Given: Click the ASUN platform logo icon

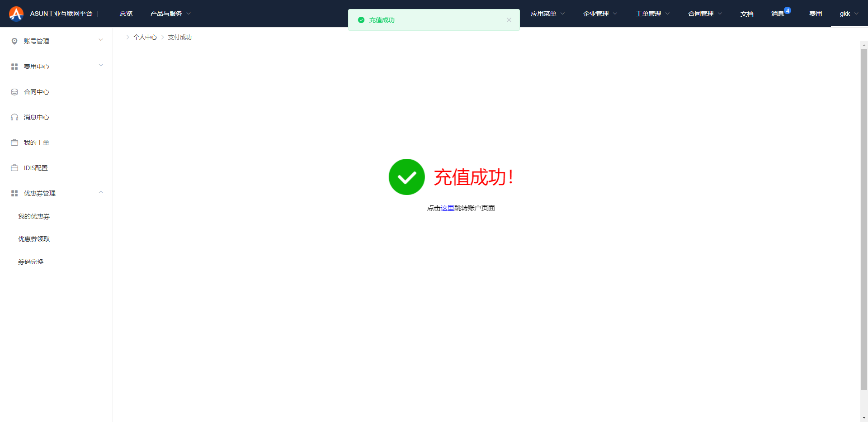Looking at the screenshot, I should pos(16,14).
